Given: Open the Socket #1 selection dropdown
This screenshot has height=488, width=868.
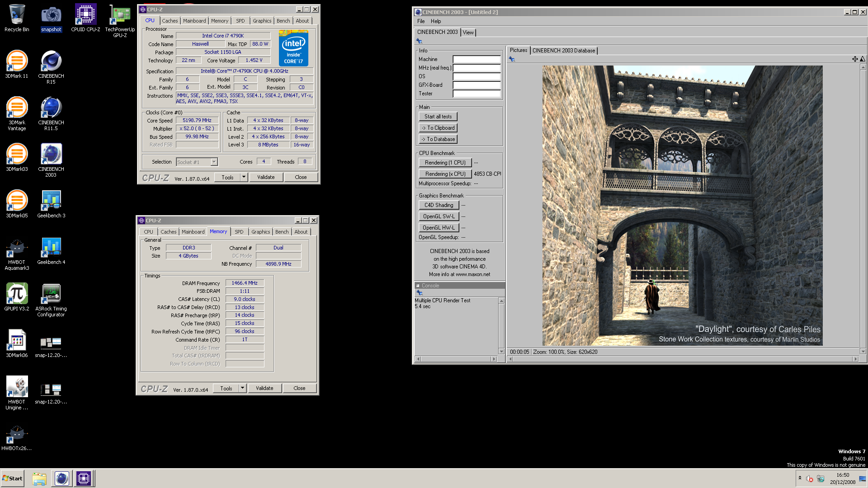Looking at the screenshot, I should 214,162.
